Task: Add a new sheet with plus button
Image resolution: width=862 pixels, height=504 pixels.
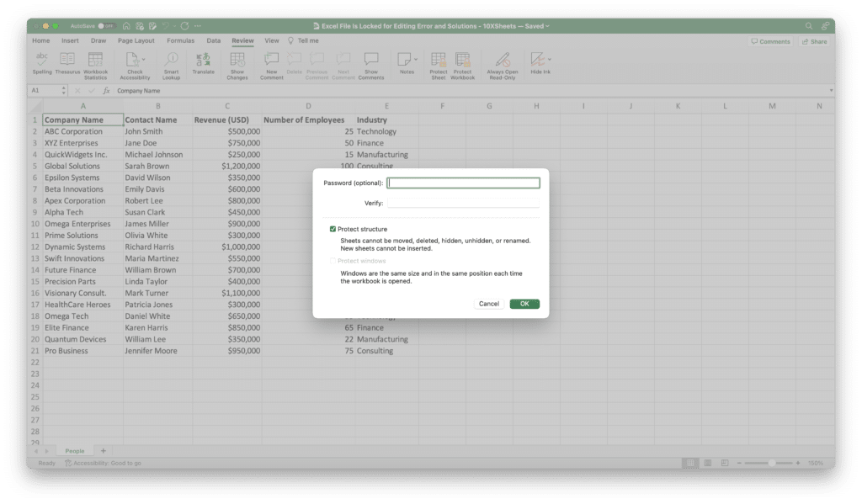Action: point(103,451)
